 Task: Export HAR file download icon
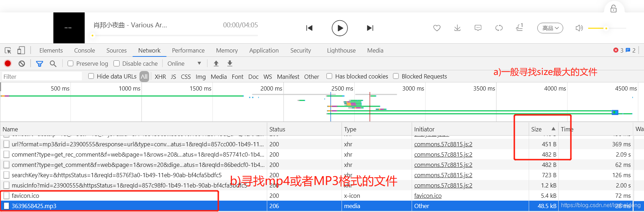click(x=230, y=63)
